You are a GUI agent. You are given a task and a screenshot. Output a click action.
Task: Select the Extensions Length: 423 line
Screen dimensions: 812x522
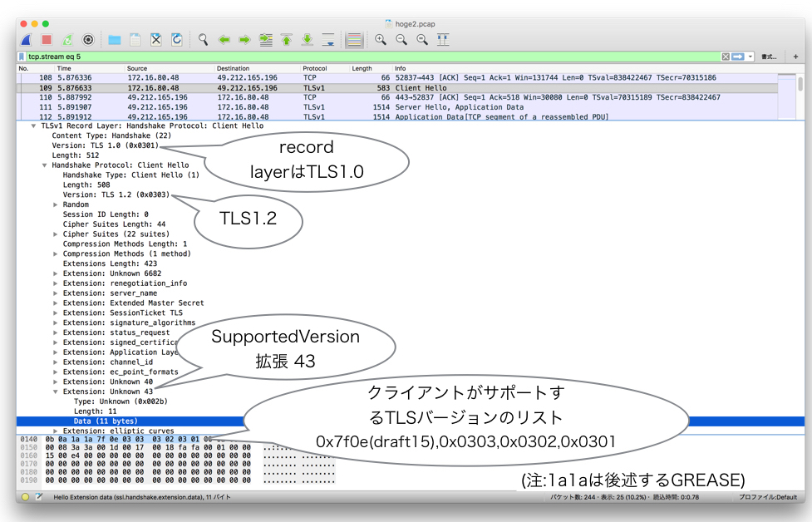pyautogui.click(x=110, y=263)
